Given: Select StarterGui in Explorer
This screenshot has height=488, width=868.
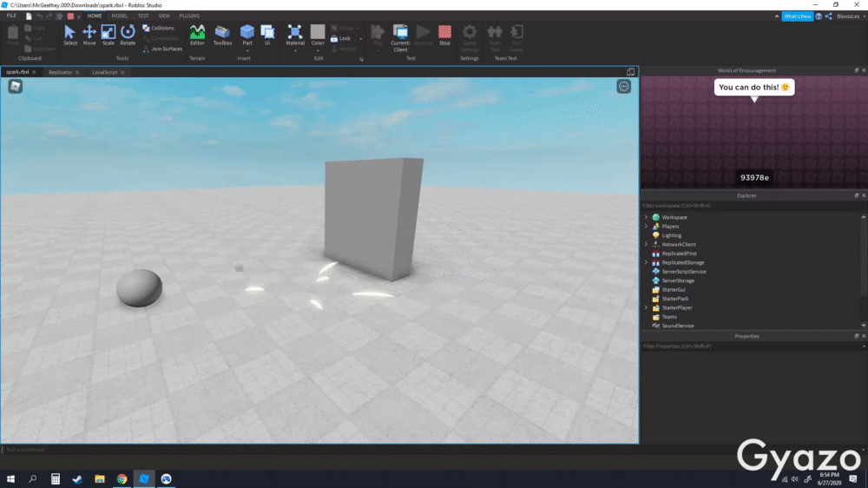Looking at the screenshot, I should tap(674, 290).
